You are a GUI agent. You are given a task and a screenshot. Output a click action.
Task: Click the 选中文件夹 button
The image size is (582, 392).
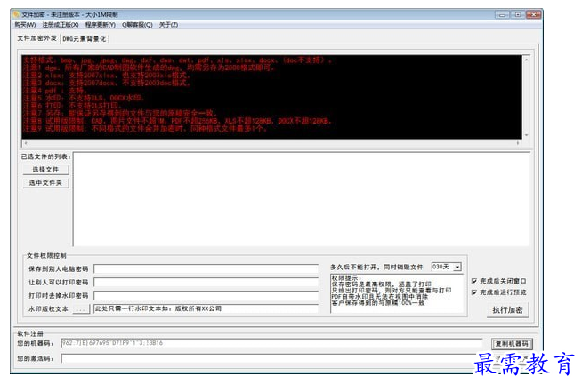(45, 183)
